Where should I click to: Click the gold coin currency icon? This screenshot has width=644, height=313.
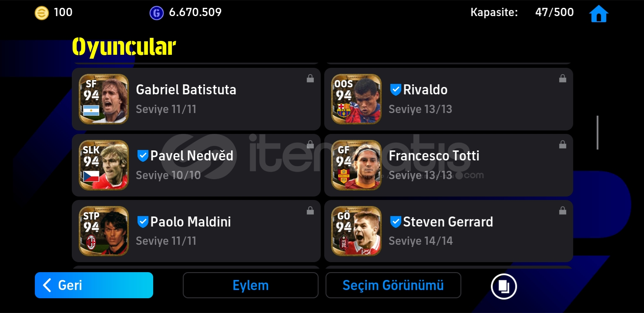coord(42,13)
